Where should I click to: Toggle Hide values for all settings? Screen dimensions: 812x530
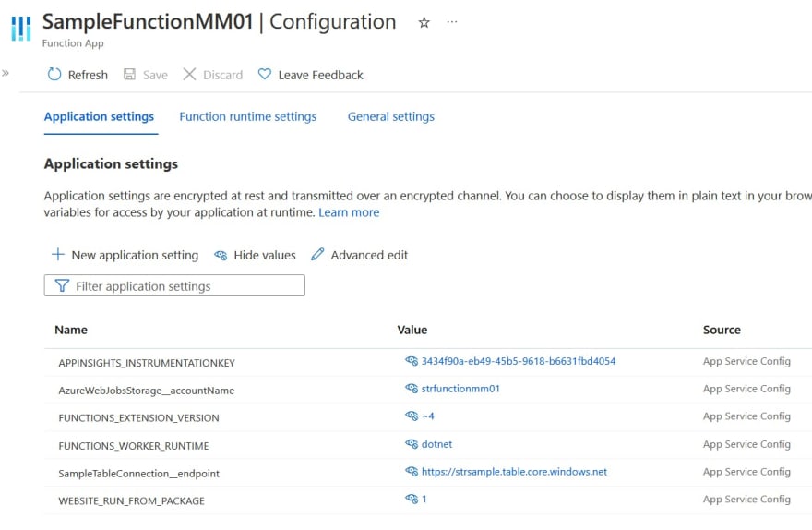coord(255,255)
